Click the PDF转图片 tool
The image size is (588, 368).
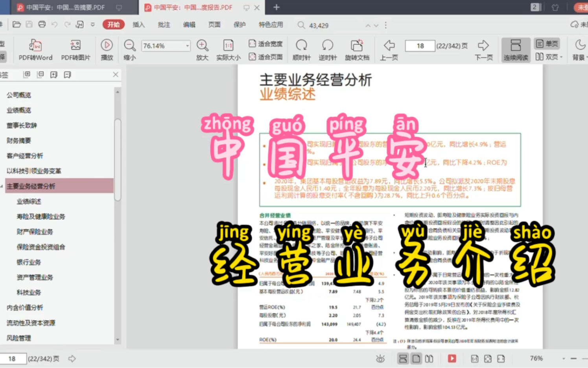point(76,50)
